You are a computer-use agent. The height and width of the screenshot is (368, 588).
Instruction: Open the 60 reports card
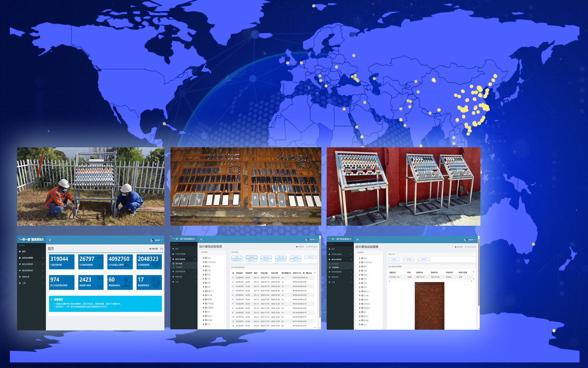pyautogui.click(x=120, y=282)
